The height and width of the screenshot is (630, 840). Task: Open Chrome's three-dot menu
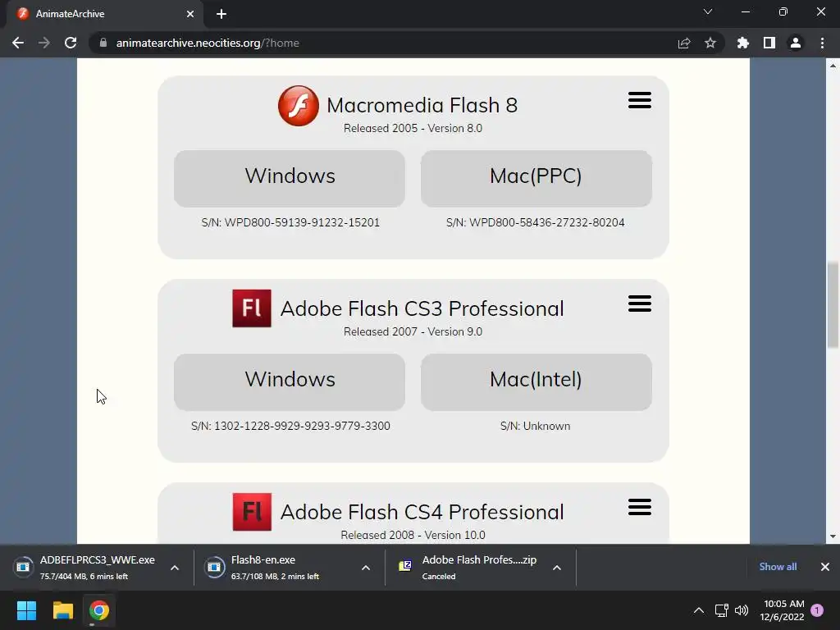coord(822,43)
